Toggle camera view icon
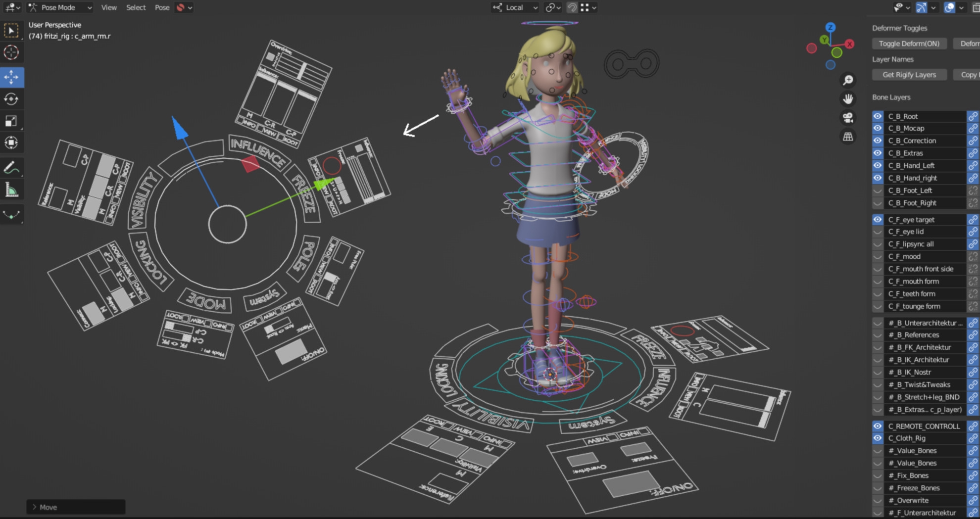The height and width of the screenshot is (519, 980). (x=848, y=118)
